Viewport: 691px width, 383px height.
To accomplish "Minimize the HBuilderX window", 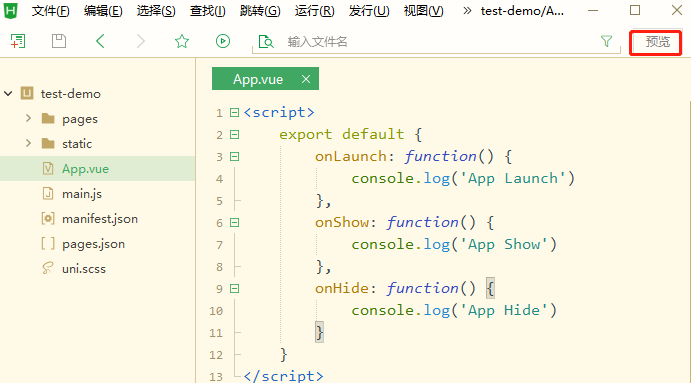I will 593,11.
